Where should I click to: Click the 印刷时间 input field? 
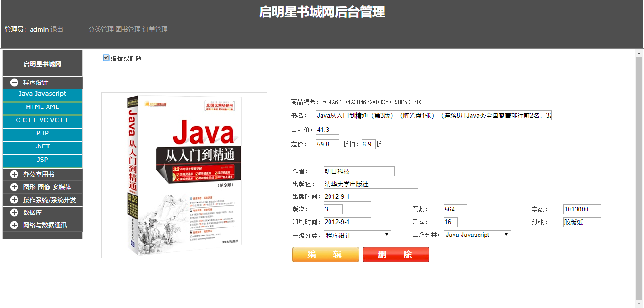click(x=347, y=222)
